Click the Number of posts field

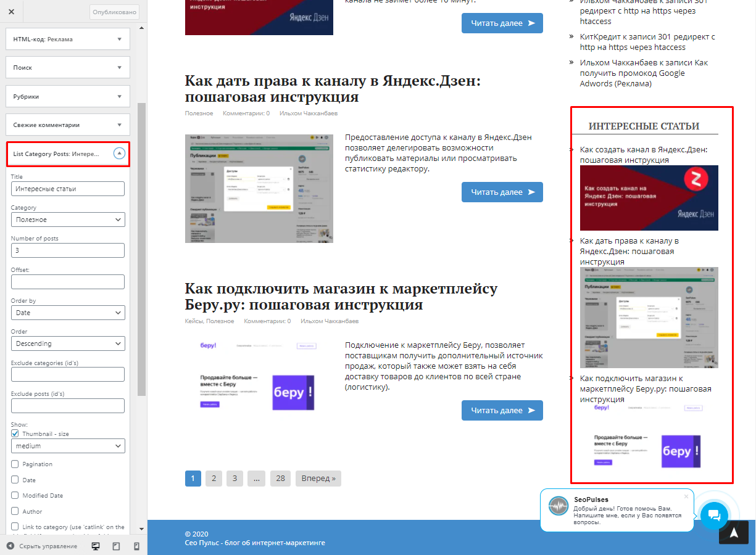click(68, 250)
